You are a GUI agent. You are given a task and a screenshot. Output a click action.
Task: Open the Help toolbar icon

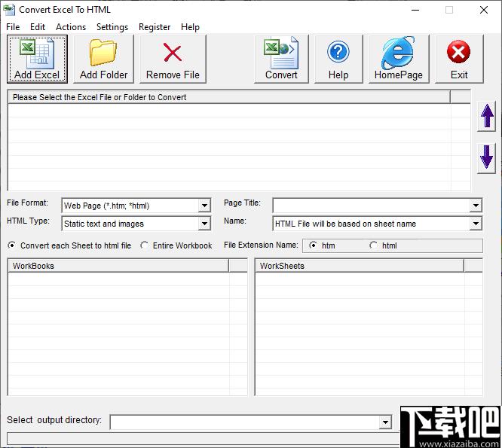coord(338,59)
